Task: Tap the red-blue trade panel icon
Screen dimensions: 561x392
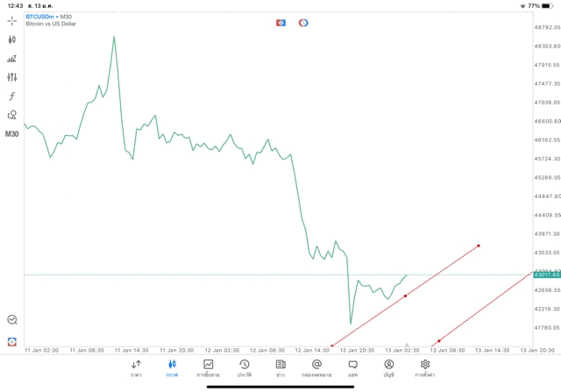Action: coord(280,23)
